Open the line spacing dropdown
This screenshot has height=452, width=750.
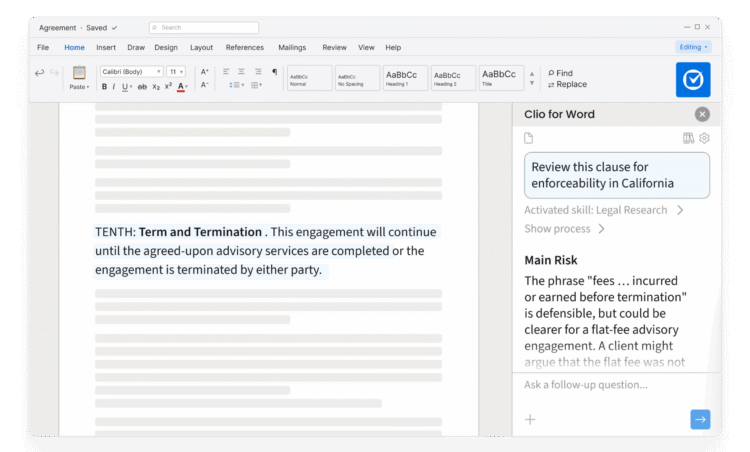click(x=236, y=85)
